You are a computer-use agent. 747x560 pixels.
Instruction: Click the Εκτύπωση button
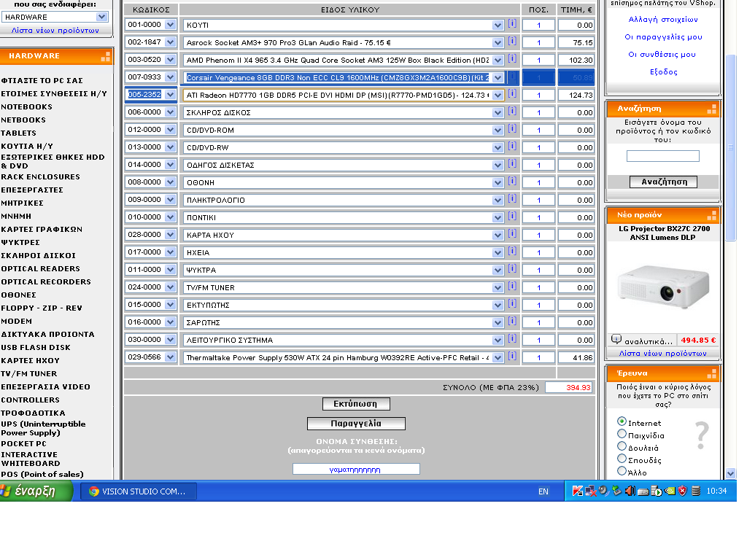(356, 404)
